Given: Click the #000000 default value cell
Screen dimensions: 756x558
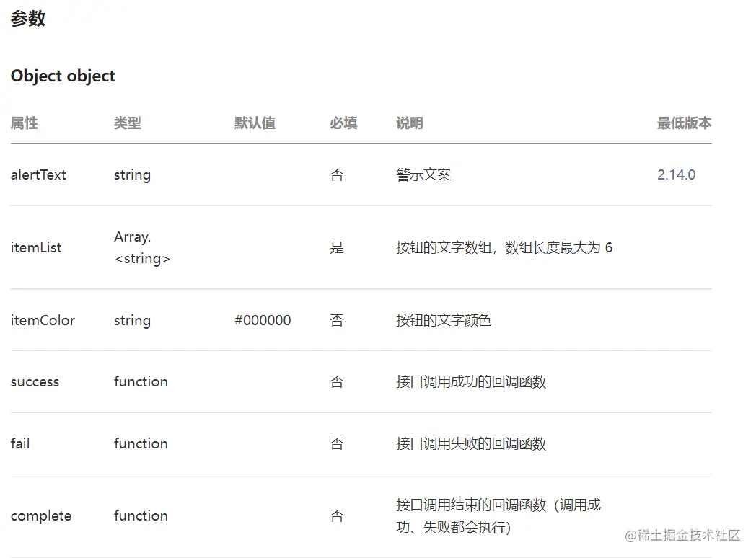Looking at the screenshot, I should click(263, 320).
